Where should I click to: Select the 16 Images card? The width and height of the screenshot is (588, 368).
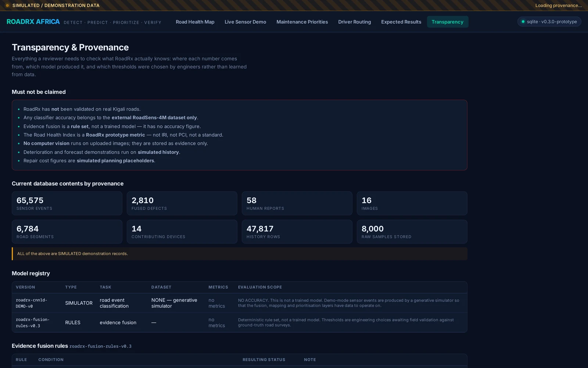[x=412, y=203]
